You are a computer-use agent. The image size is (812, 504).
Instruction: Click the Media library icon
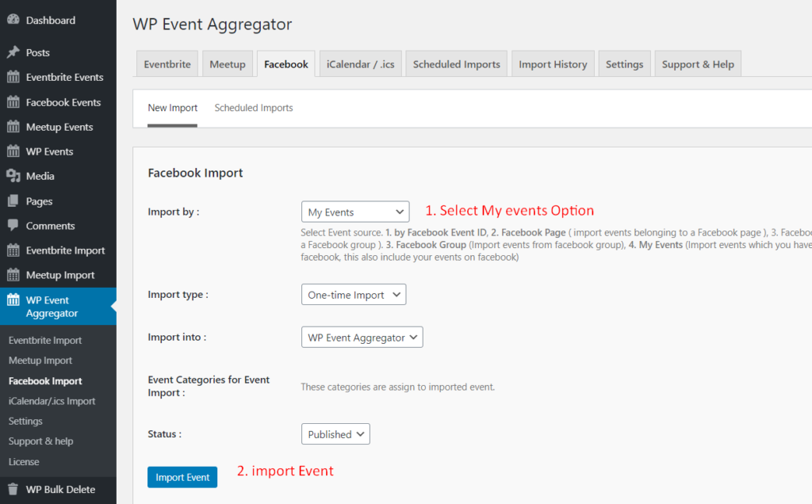point(13,176)
